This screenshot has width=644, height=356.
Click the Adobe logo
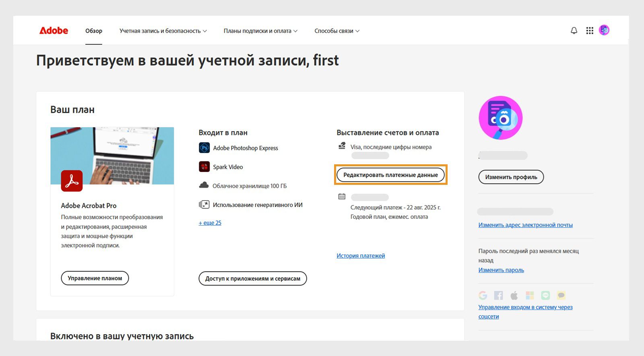(54, 30)
